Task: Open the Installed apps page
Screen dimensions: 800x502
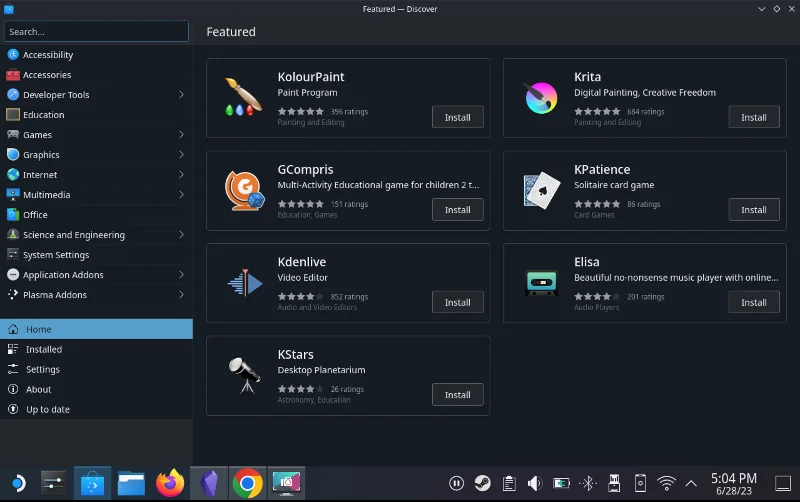Action: [x=96, y=349]
